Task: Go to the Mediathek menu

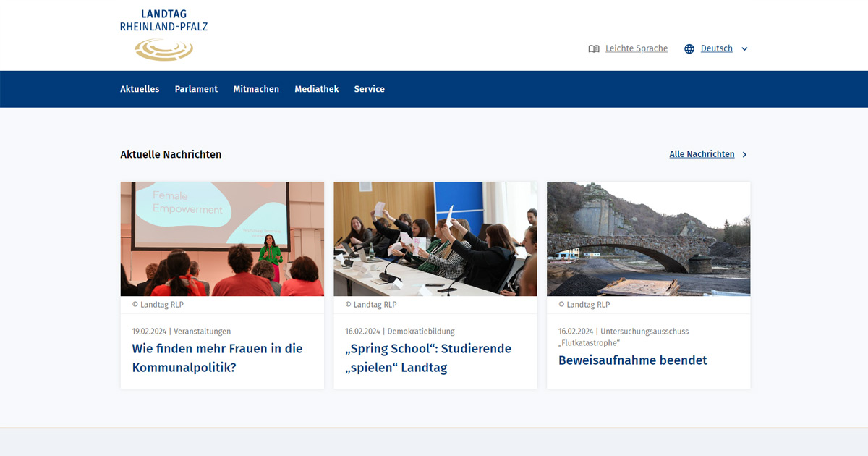Action: point(316,89)
